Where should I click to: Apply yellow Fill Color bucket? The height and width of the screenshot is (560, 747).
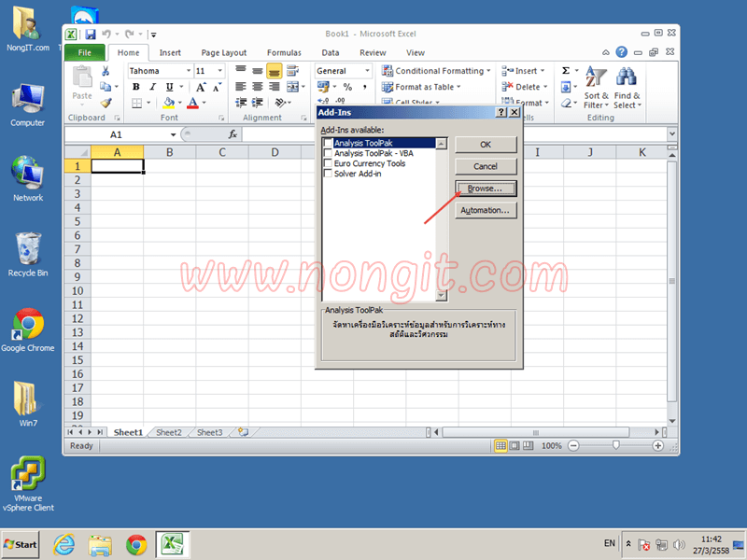169,103
